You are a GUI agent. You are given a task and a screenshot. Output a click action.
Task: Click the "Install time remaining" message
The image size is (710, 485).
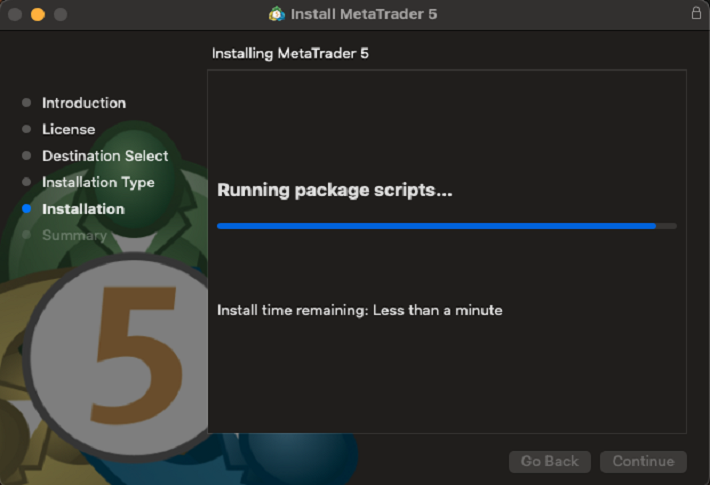[359, 310]
